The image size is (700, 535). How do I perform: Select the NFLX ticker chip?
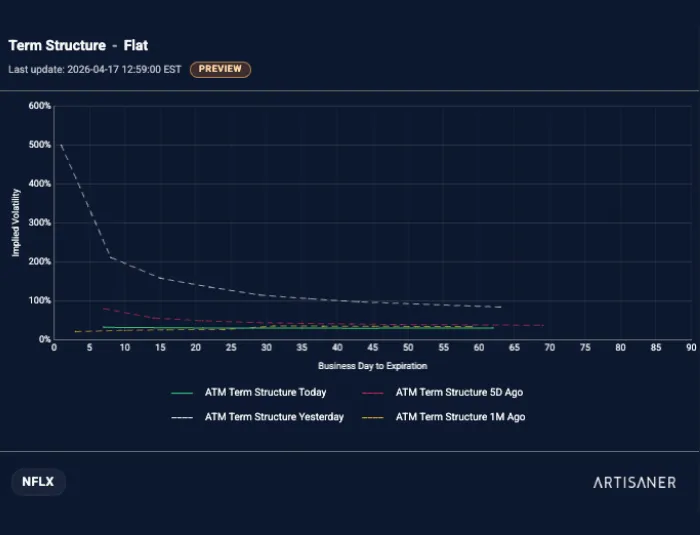[x=38, y=482]
